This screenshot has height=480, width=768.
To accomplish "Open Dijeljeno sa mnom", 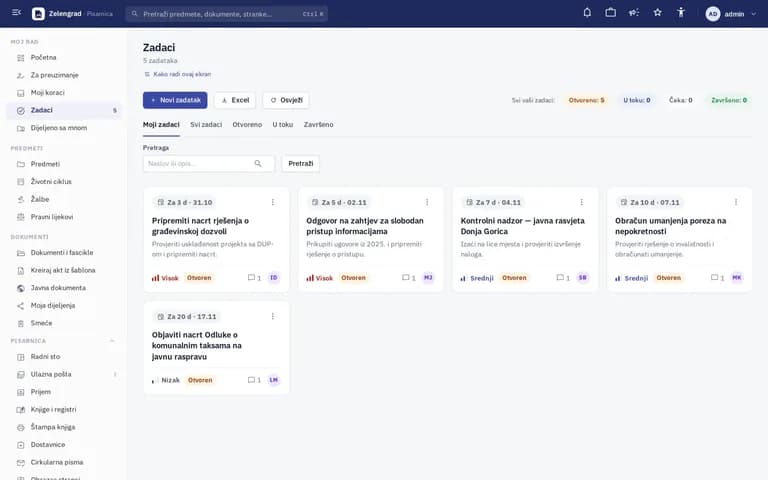I will 64,128.
